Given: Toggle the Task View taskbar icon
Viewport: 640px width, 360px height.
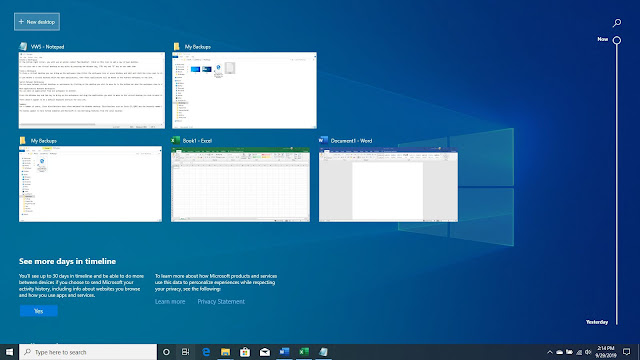Looking at the screenshot, I should pos(185,352).
